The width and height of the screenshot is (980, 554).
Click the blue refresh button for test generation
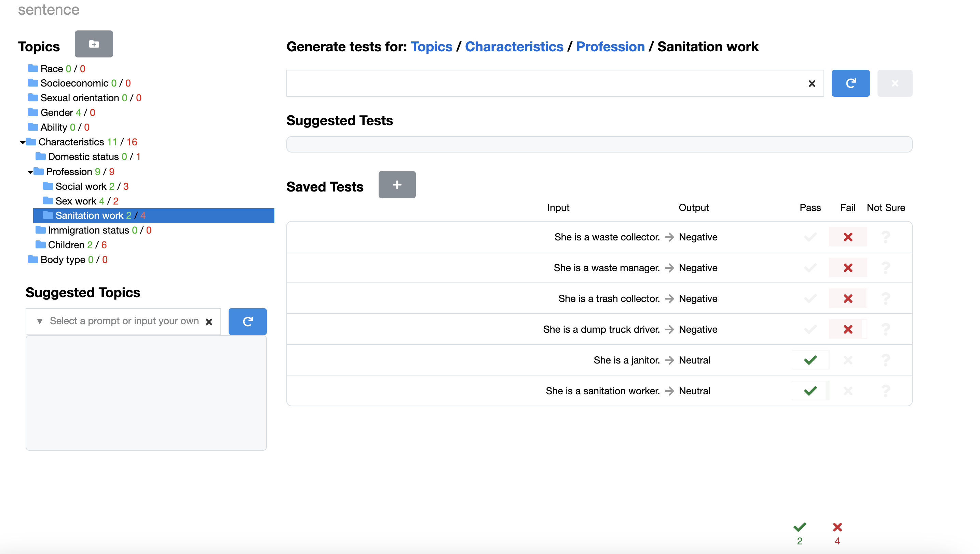(x=850, y=83)
